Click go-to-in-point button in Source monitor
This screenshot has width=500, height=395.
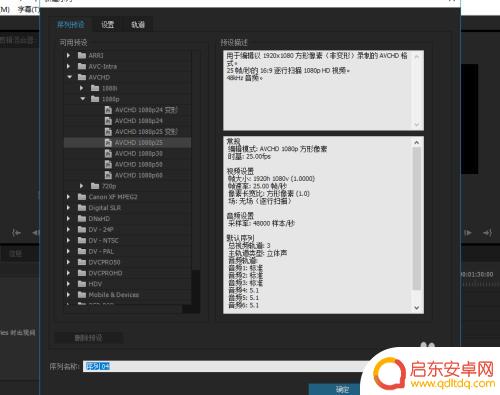tap(17, 233)
